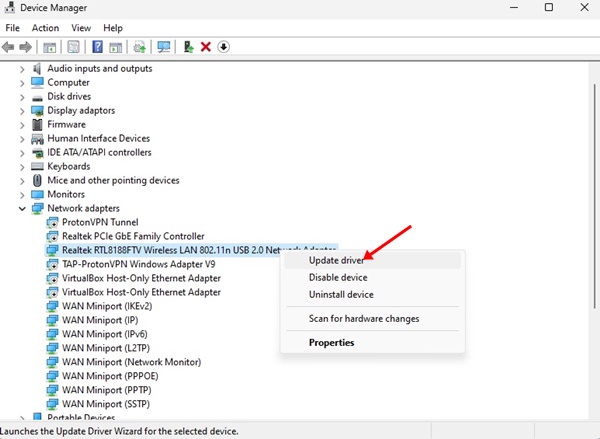The width and height of the screenshot is (600, 439).
Task: Click the Forward arrow toolbar icon
Action: tap(25, 47)
